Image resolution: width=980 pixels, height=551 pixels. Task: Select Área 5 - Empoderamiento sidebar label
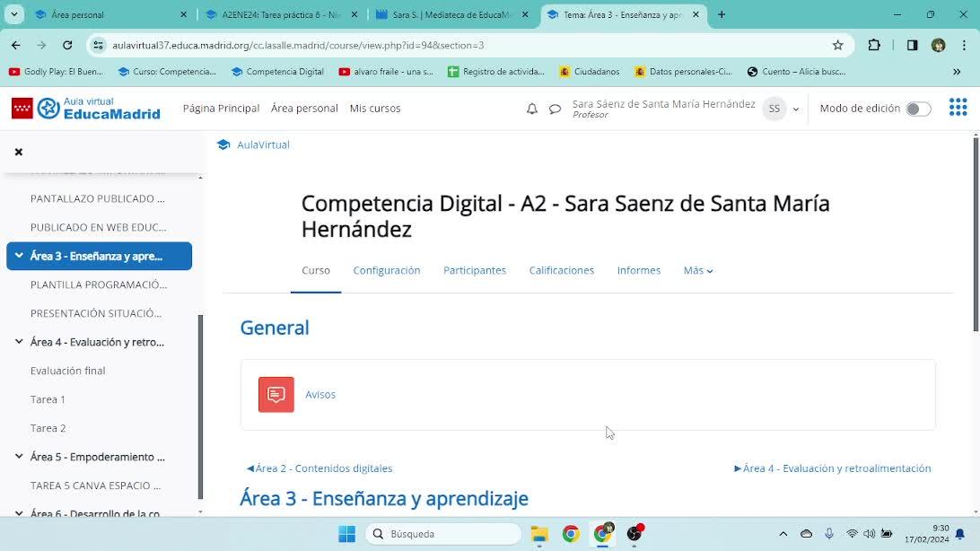[x=98, y=457]
